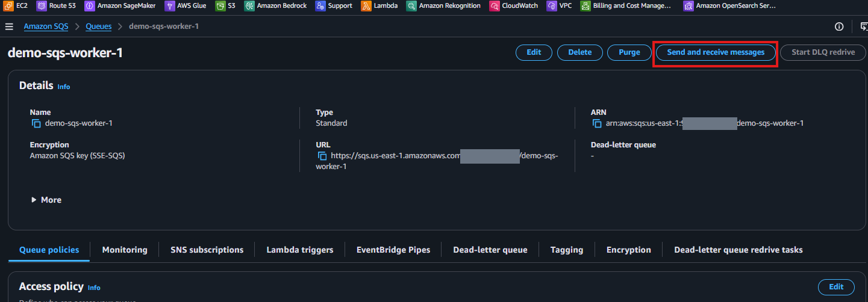Open the VPC shortcut icon
The width and height of the screenshot is (868, 302).
point(551,6)
